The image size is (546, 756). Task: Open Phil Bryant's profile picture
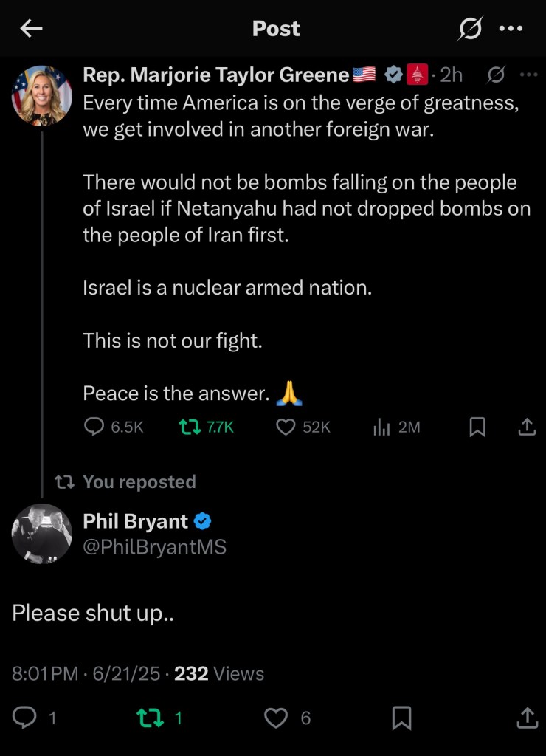[42, 534]
